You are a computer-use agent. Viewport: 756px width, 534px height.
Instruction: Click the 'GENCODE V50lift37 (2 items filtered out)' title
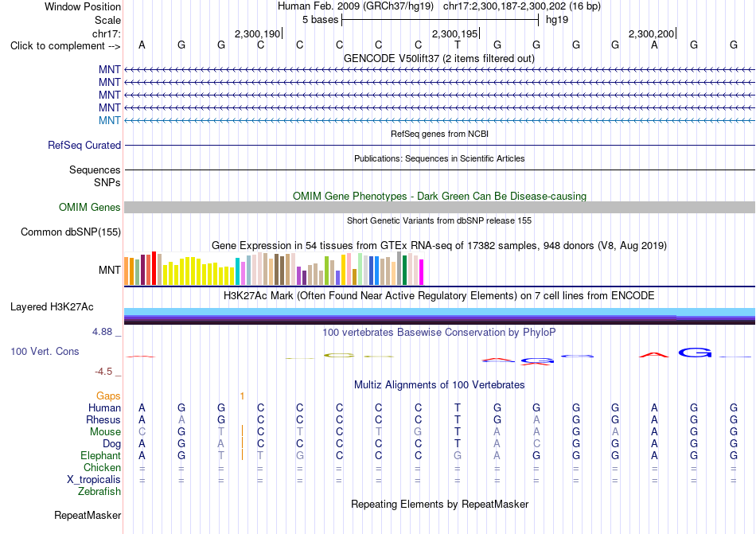coord(439,59)
